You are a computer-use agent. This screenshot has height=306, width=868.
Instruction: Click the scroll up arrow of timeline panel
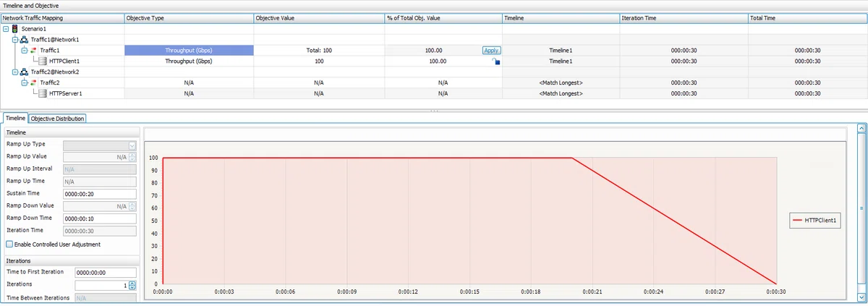pos(861,128)
